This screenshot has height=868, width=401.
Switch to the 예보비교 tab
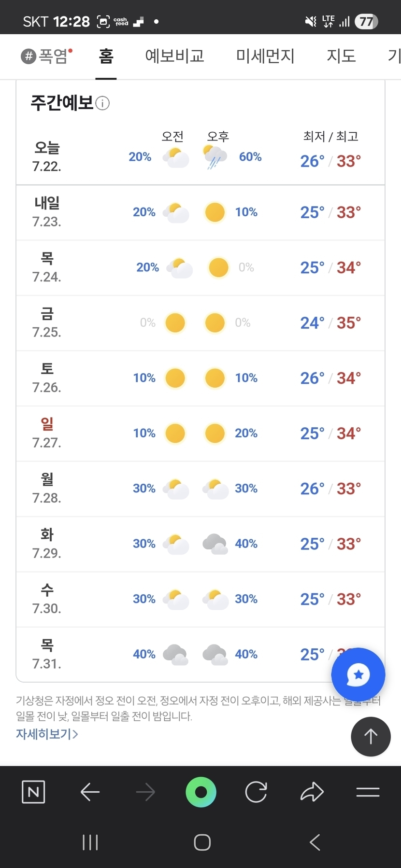[x=174, y=56]
